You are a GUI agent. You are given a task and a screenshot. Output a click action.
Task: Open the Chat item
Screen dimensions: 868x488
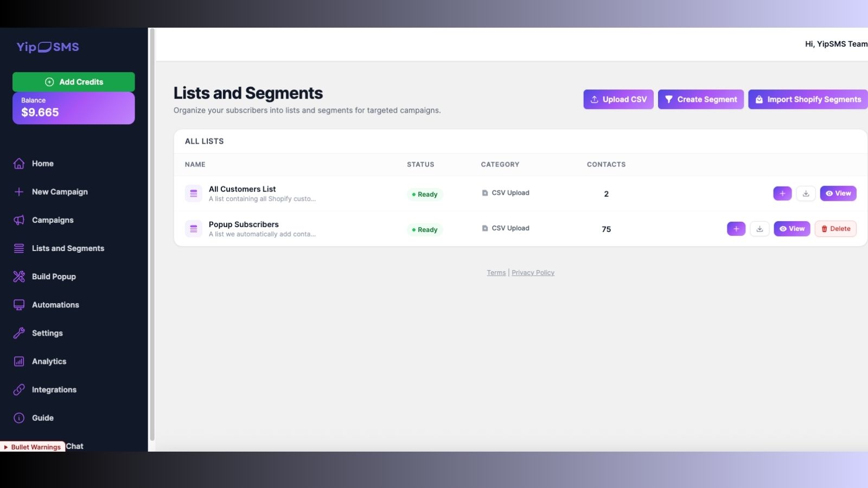[75, 446]
